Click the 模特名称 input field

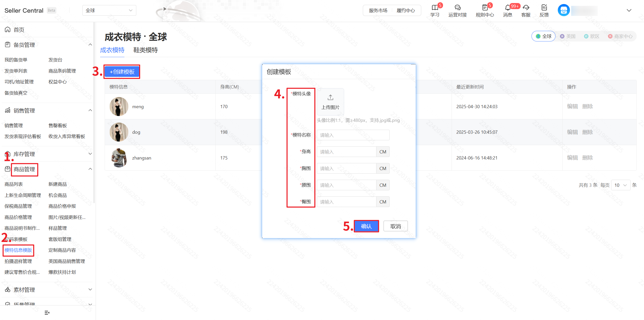[x=353, y=135]
